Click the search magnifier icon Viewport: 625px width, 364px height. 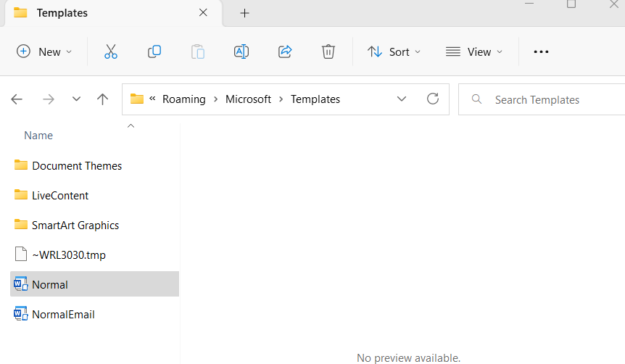pos(476,99)
